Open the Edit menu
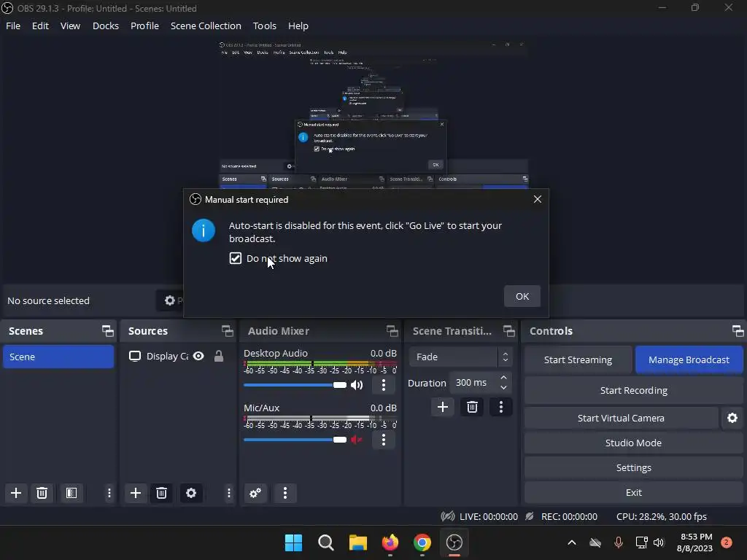 [x=41, y=26]
